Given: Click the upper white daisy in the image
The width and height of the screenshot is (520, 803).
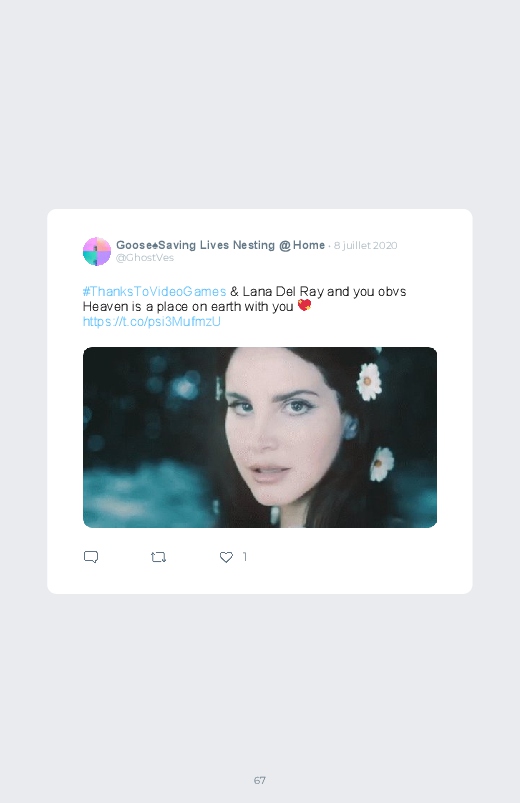Looking at the screenshot, I should pos(369,382).
